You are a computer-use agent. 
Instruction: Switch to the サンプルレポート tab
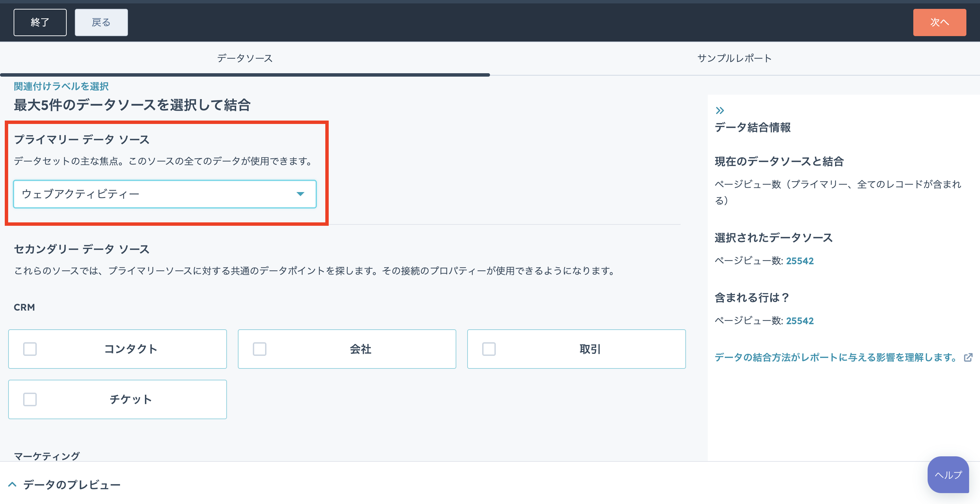coord(735,58)
